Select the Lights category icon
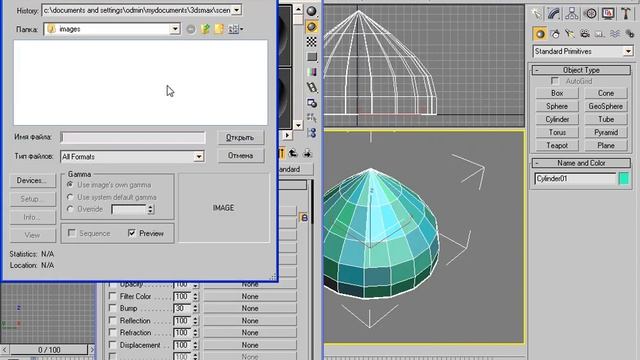640x360 pixels. pos(570,34)
